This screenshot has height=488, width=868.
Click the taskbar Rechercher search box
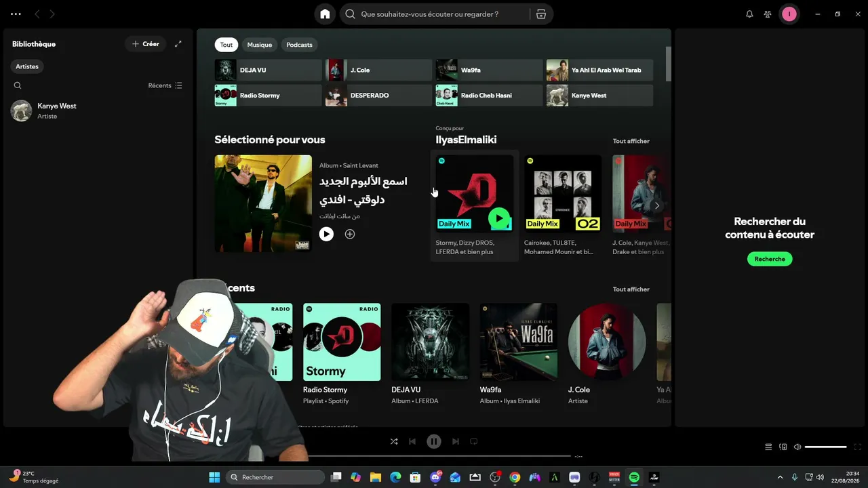[275, 477]
